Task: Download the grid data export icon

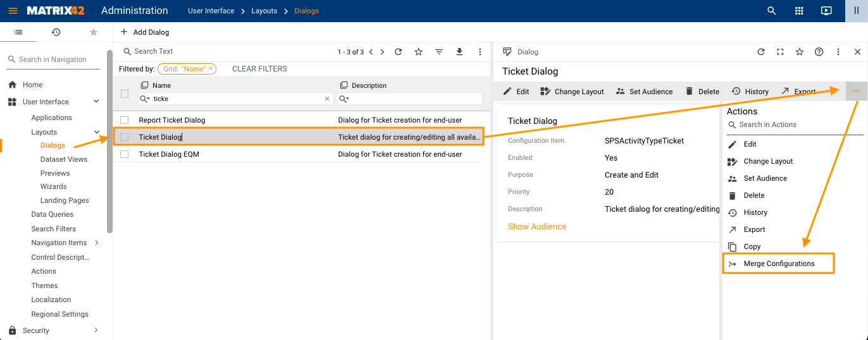Action: pos(459,52)
